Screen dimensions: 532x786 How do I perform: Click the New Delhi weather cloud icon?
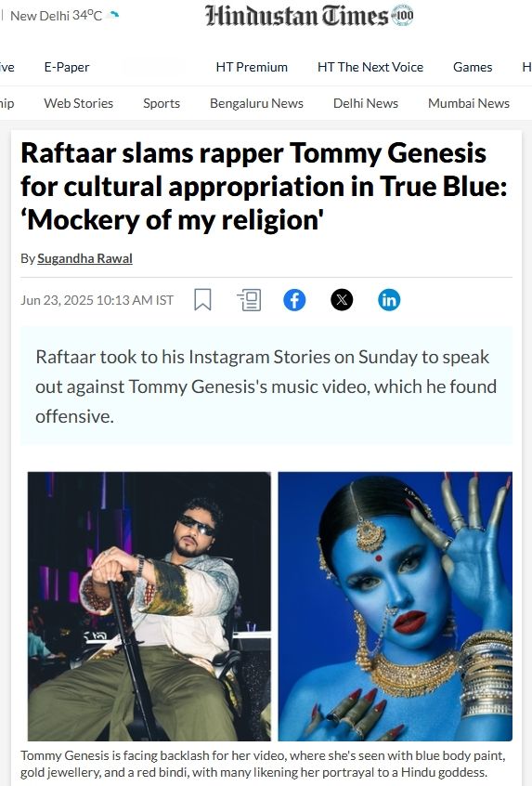click(113, 15)
